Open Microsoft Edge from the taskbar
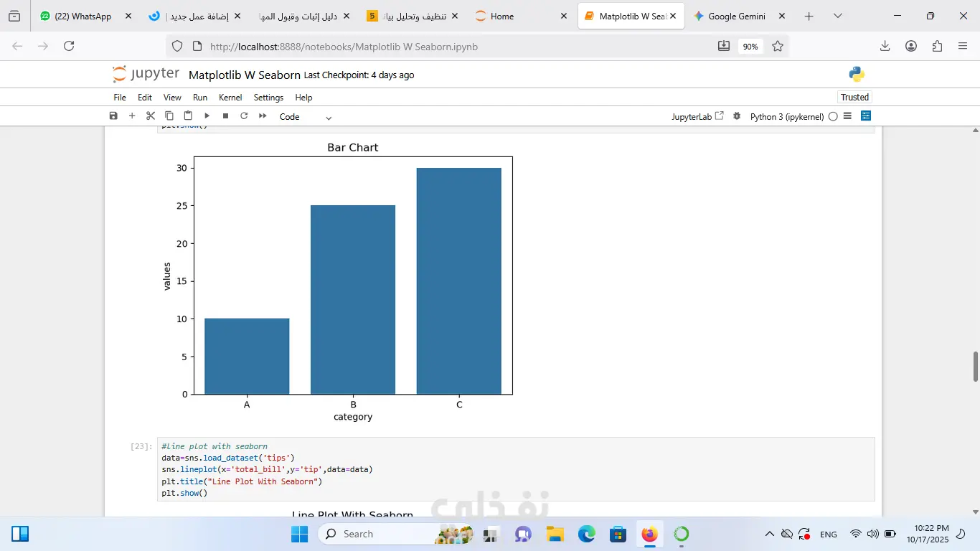The image size is (980, 551). pos(587,534)
